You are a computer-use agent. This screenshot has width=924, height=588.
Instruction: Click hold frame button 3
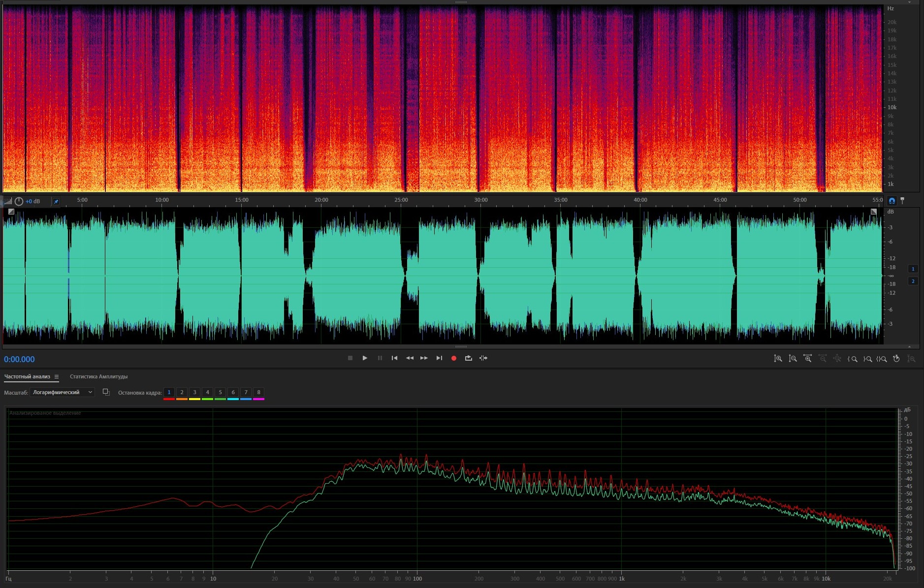(194, 392)
